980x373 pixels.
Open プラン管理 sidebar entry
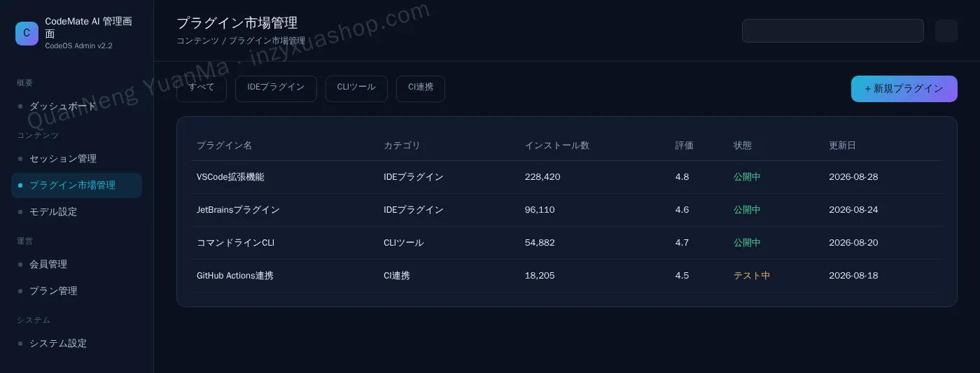pyautogui.click(x=77, y=290)
